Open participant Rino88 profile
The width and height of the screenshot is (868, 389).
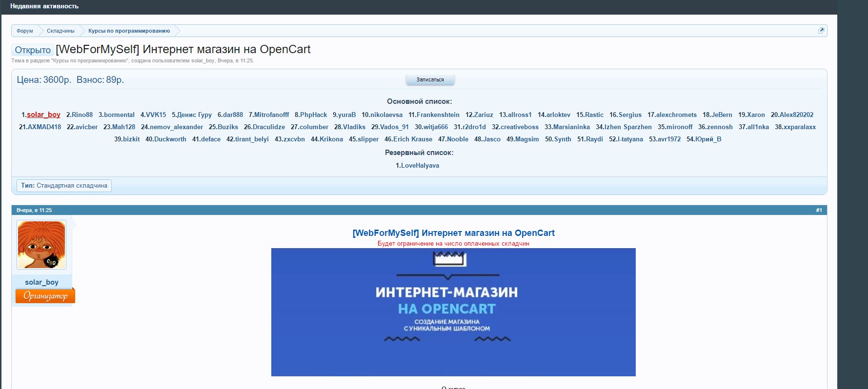[x=82, y=115]
